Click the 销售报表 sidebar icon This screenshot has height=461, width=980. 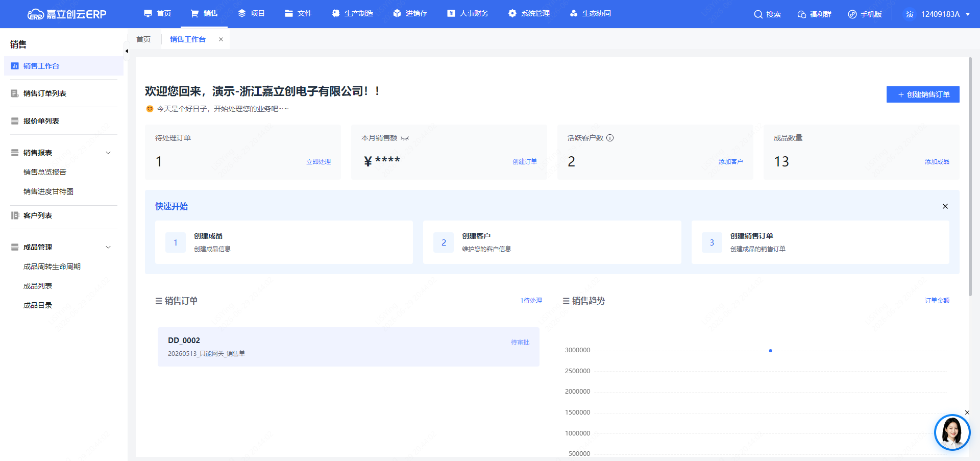tap(15, 153)
